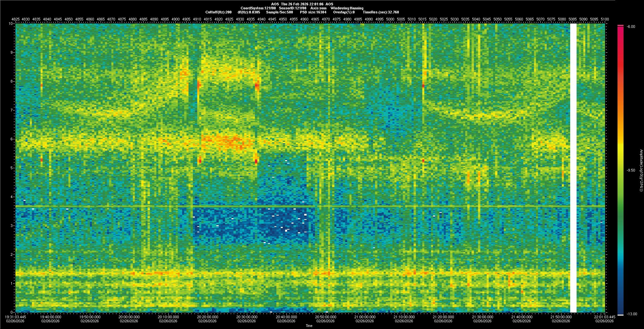
Task: Click the -9.50 midpoint label on colorbar
Action: tap(631, 170)
